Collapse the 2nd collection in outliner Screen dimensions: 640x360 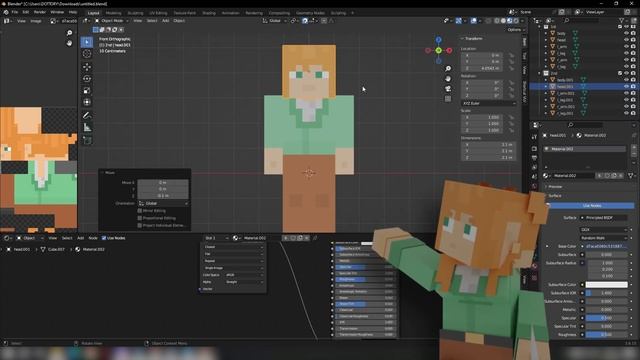[x=540, y=73]
